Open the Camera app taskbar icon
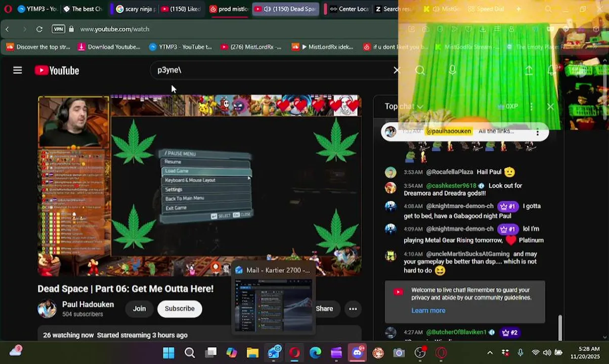The height and width of the screenshot is (364, 609). (x=399, y=352)
